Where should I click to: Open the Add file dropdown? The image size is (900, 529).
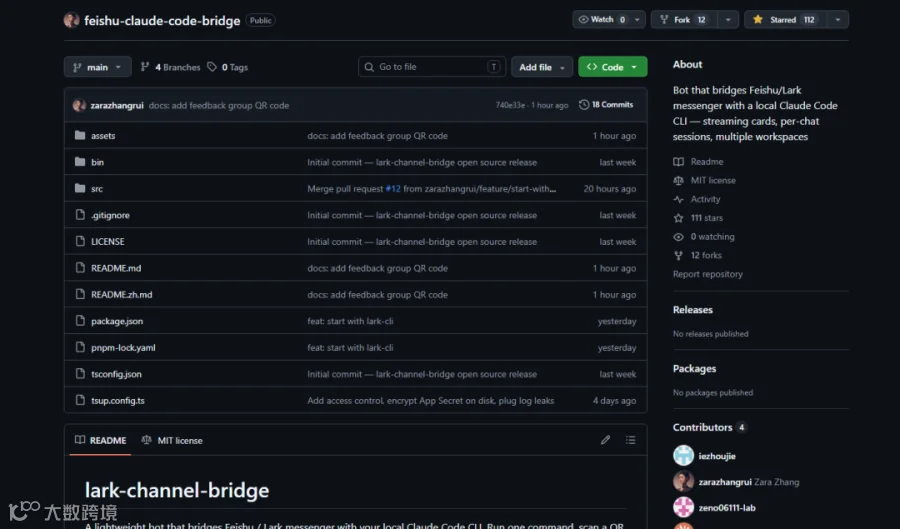542,67
